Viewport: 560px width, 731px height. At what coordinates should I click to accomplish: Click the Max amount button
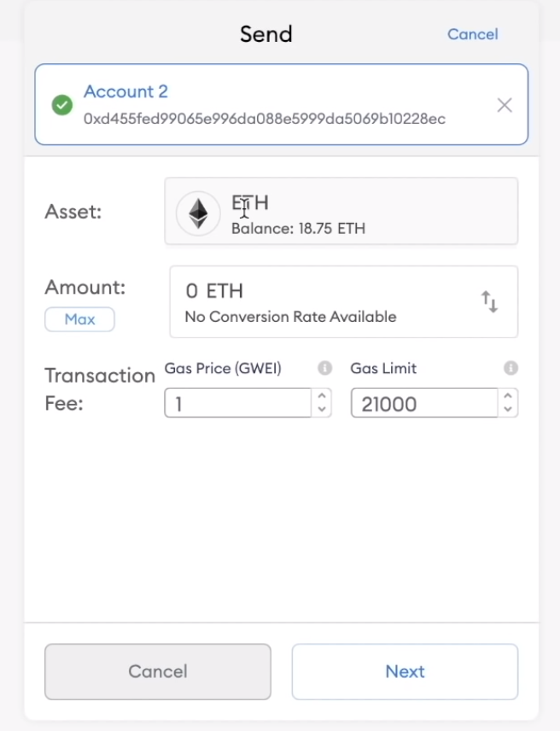79,319
